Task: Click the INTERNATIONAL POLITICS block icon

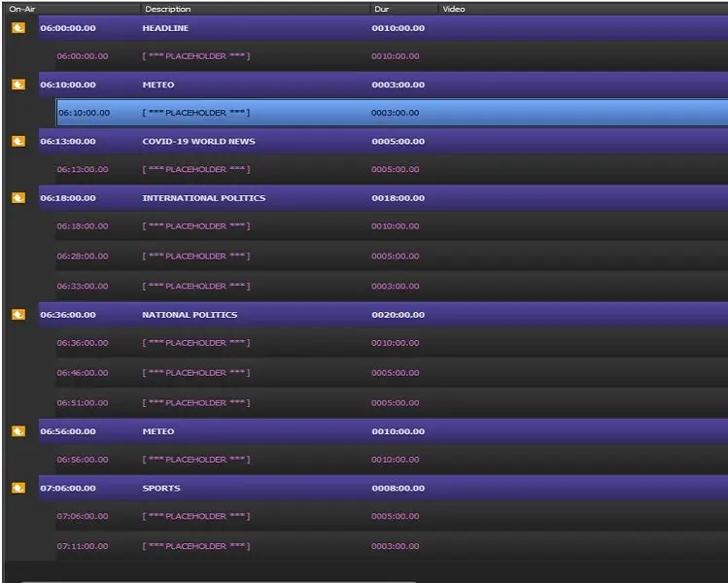Action: point(18,197)
